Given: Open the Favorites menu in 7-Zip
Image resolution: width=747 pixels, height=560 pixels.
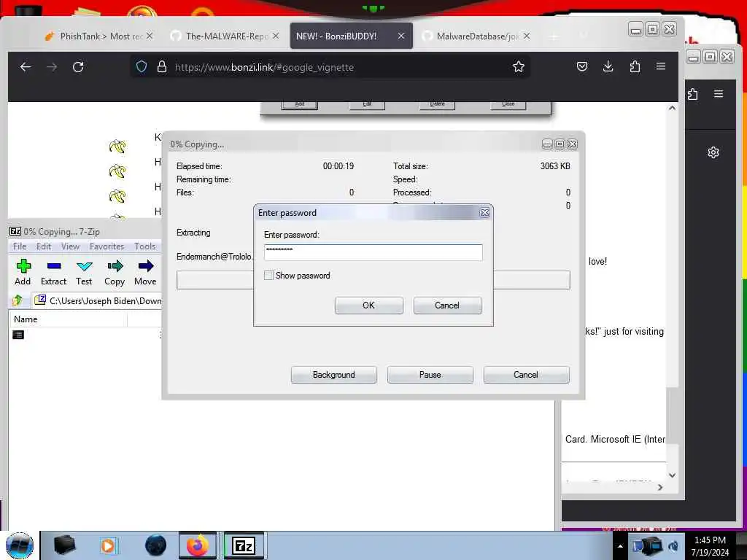Looking at the screenshot, I should point(107,246).
